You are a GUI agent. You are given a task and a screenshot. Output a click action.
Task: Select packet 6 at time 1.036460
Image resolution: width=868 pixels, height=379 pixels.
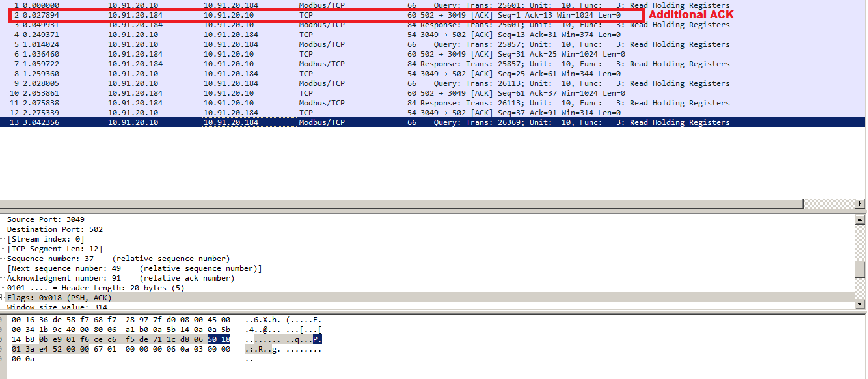[432, 54]
